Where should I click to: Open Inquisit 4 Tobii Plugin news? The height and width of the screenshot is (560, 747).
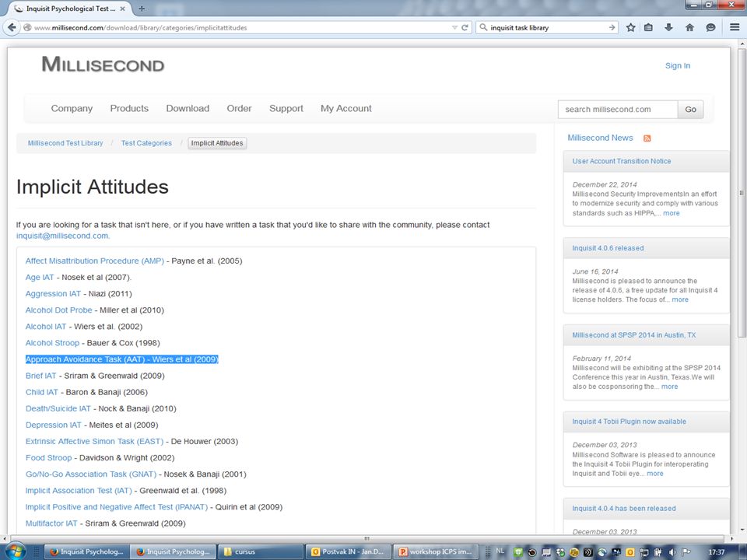[629, 422]
